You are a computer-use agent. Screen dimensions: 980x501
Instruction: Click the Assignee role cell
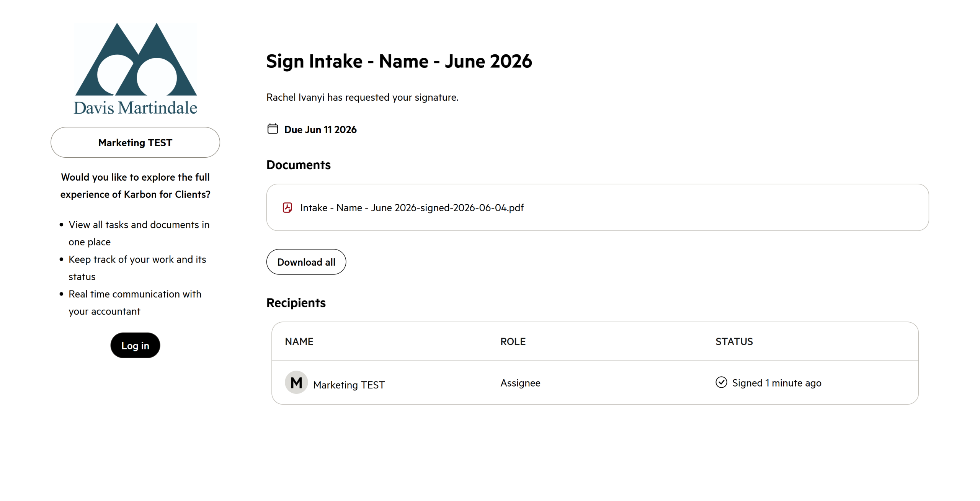[x=520, y=383]
